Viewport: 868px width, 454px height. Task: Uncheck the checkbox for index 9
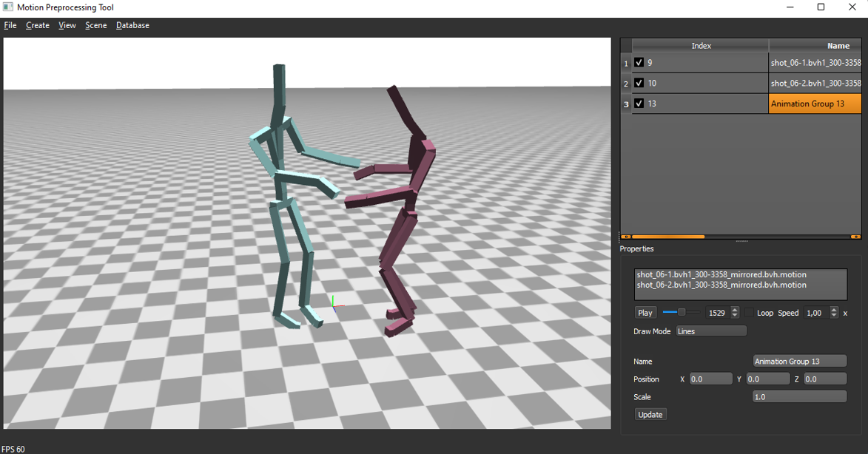[x=639, y=63]
